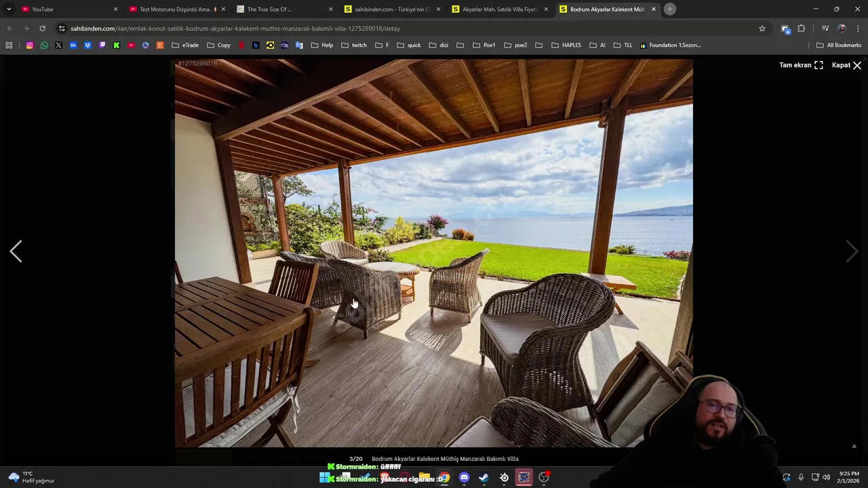Open the AI bookmark folder
The width and height of the screenshot is (868, 488).
point(597,45)
